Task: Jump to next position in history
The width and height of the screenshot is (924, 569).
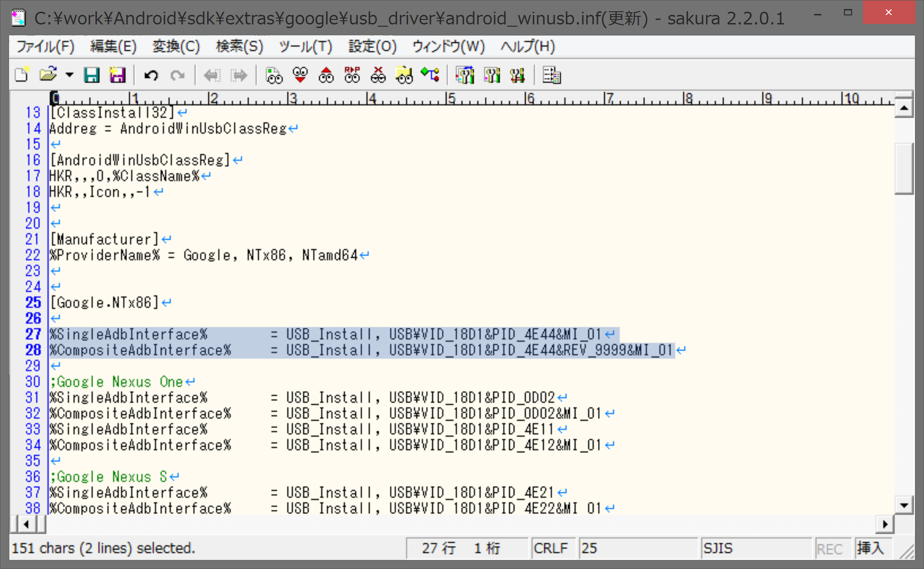Action: pos(239,75)
